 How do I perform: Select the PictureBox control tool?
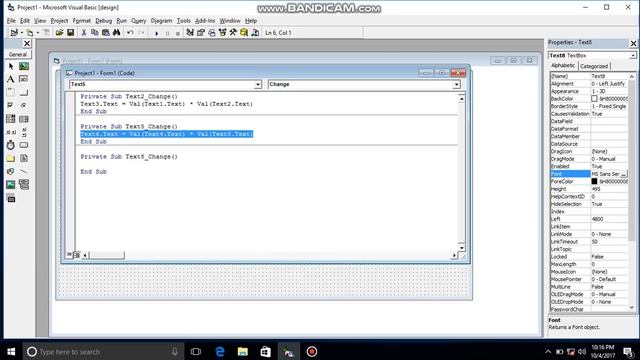[24, 66]
